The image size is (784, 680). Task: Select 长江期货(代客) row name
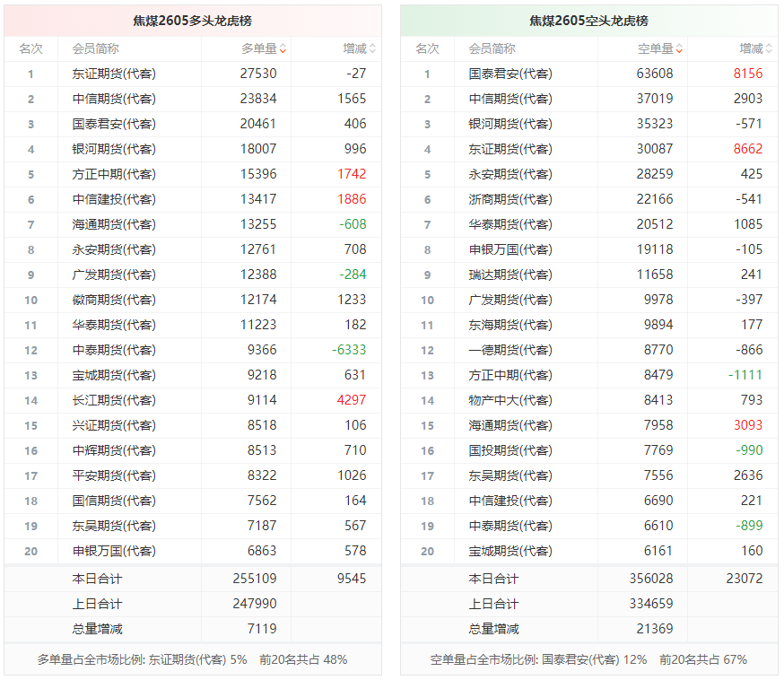click(114, 400)
